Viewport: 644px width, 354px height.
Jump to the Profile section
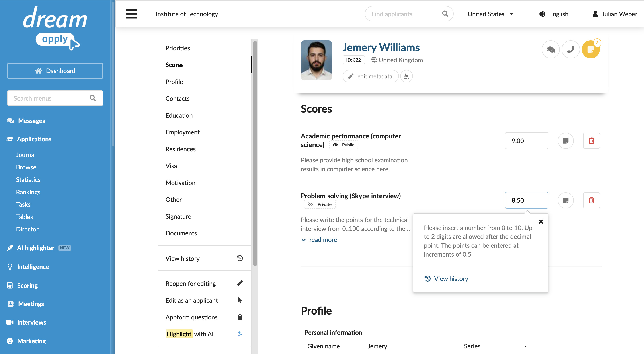point(174,82)
